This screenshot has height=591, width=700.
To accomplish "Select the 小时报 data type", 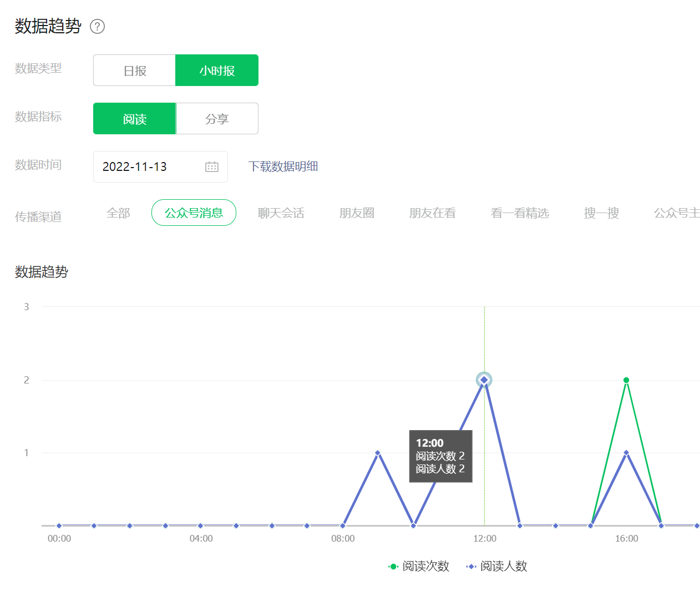I will (x=217, y=70).
